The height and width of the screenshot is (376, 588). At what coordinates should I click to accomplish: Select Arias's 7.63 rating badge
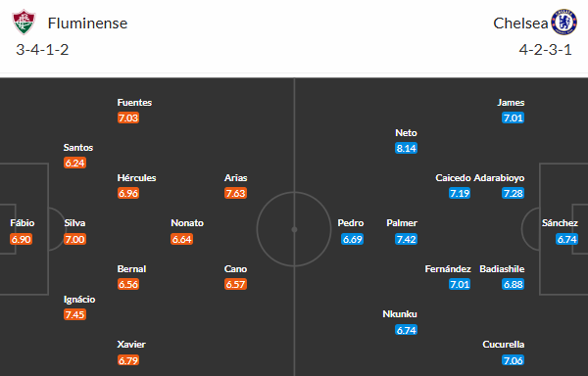(235, 193)
